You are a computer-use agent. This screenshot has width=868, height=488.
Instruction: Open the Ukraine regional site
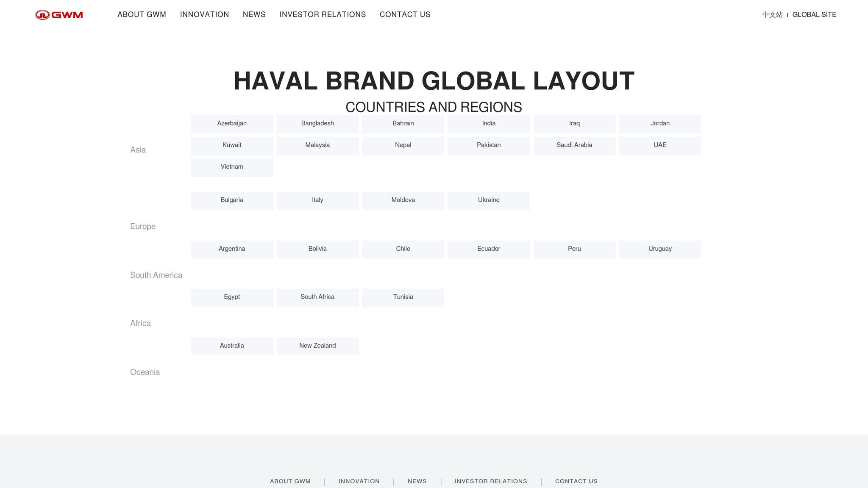[488, 200]
